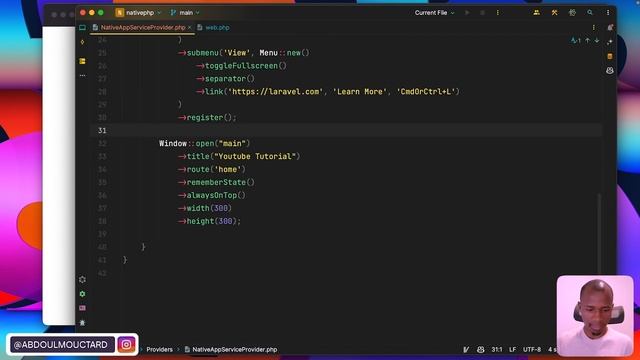The image size is (640, 360).
Task: Open the yellow Structure tool window icon
Action: (x=82, y=61)
